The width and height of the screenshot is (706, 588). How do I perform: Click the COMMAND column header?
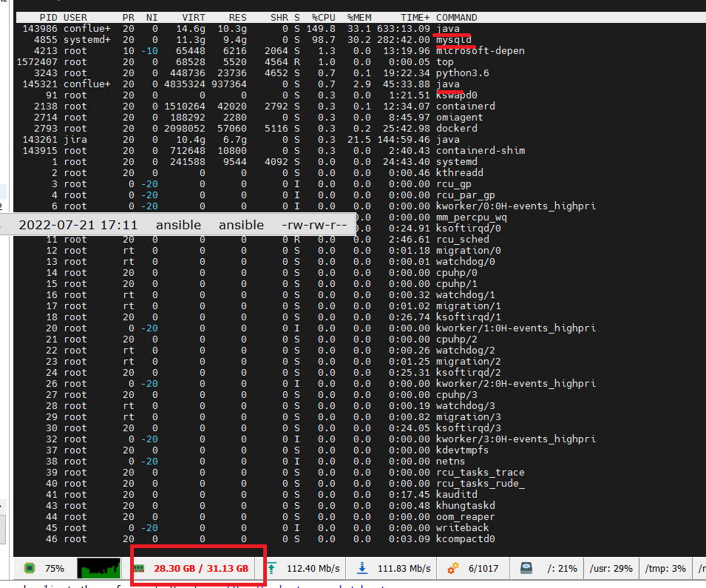[457, 18]
